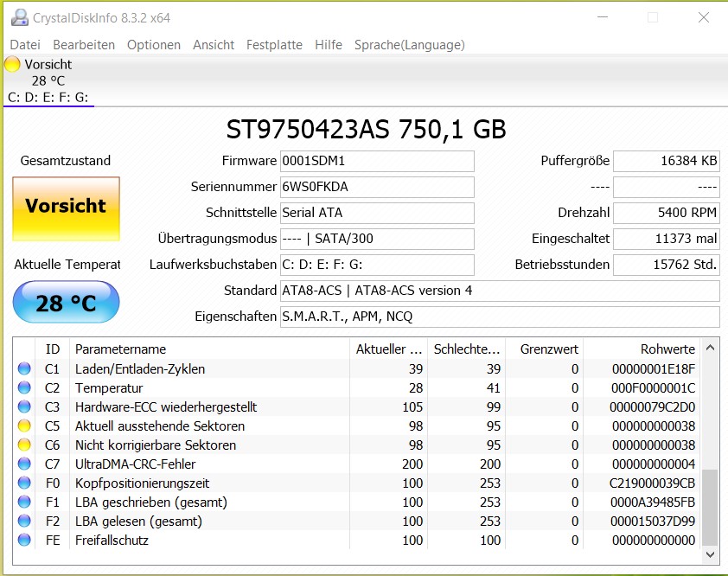Close the CrystalDiskInfo window
Viewport: 728px width, 576px height.
(x=704, y=17)
